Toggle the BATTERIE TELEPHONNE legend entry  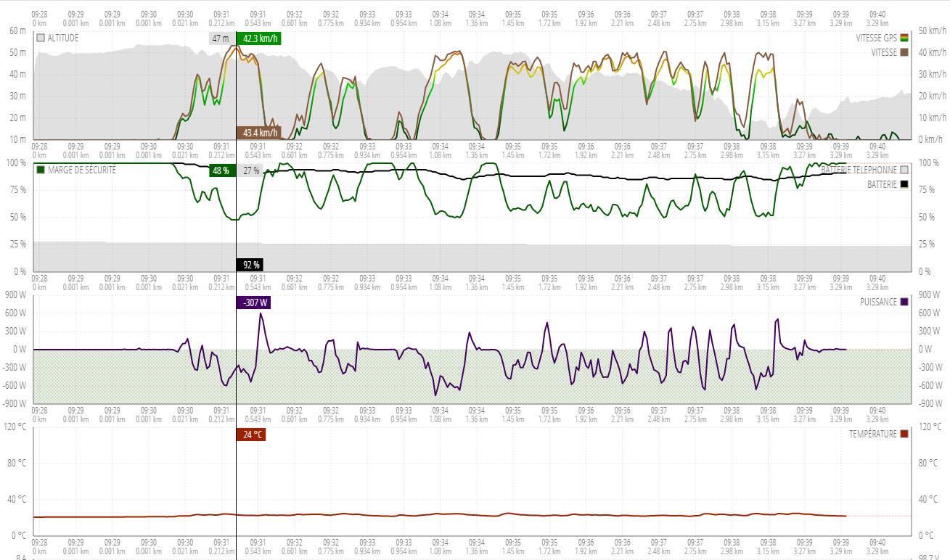(x=865, y=170)
